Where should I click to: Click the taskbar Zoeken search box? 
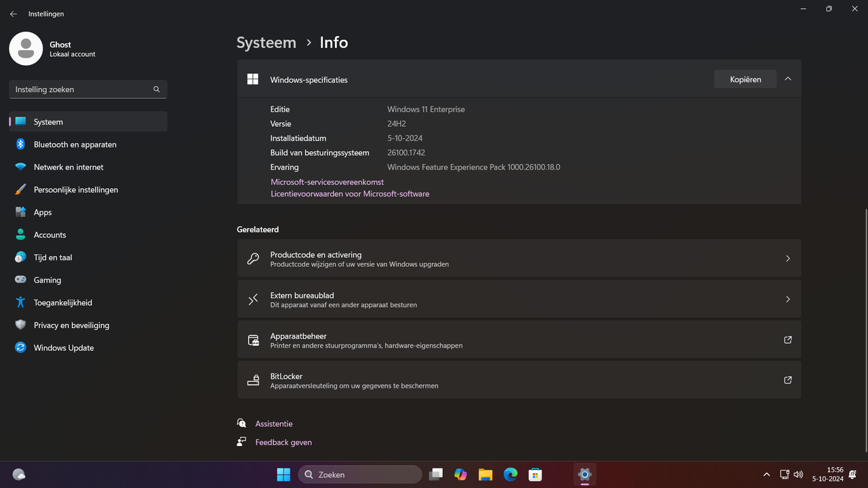(x=359, y=474)
